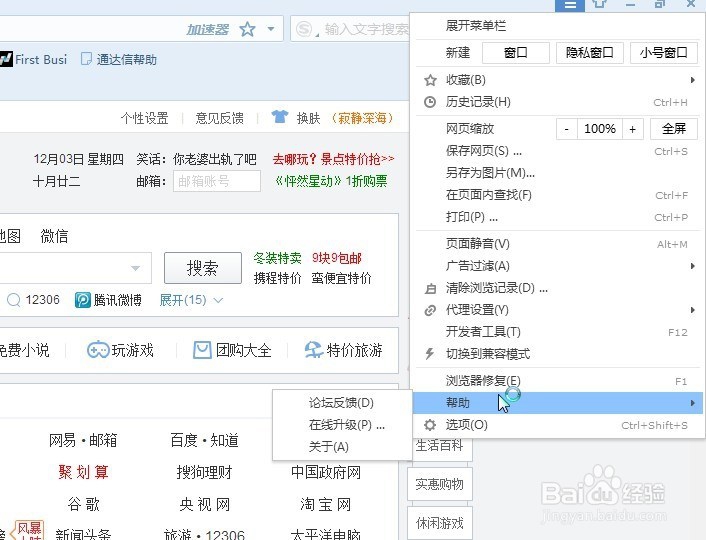Screen dimensions: 706x540
Task: Expand 帮助 submenu arrow
Action: 693,403
